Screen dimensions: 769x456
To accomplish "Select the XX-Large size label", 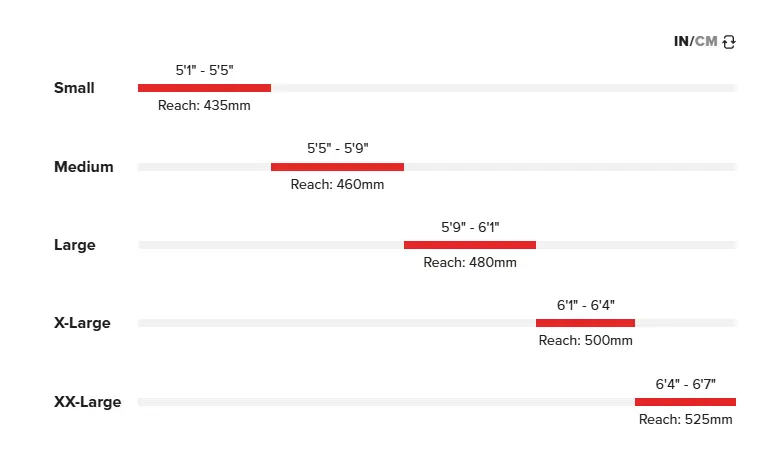I will [87, 402].
